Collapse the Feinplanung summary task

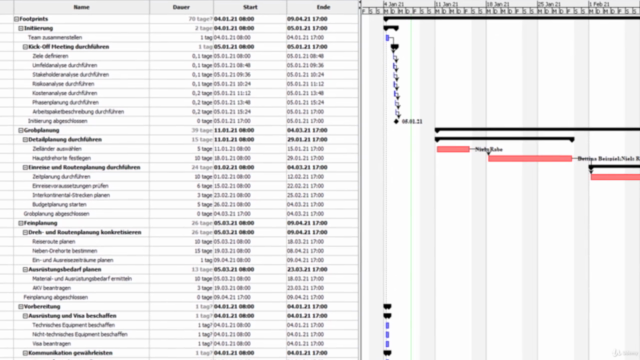pyautogui.click(x=21, y=223)
